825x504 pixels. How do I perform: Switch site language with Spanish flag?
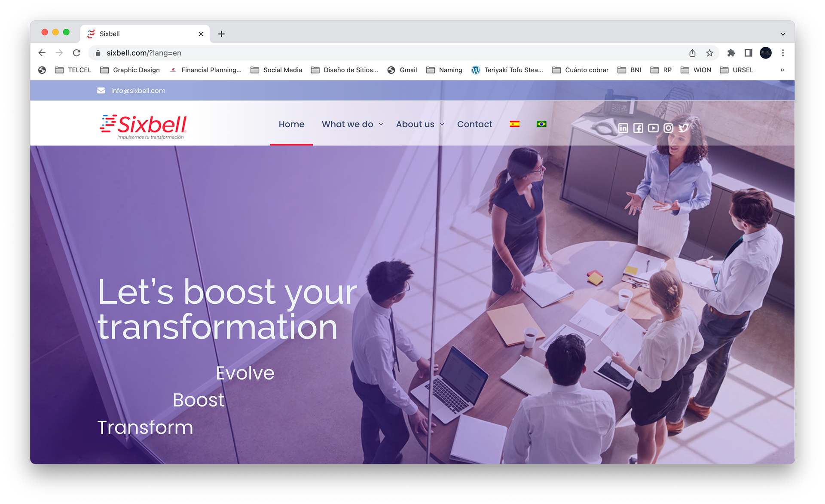tap(514, 124)
